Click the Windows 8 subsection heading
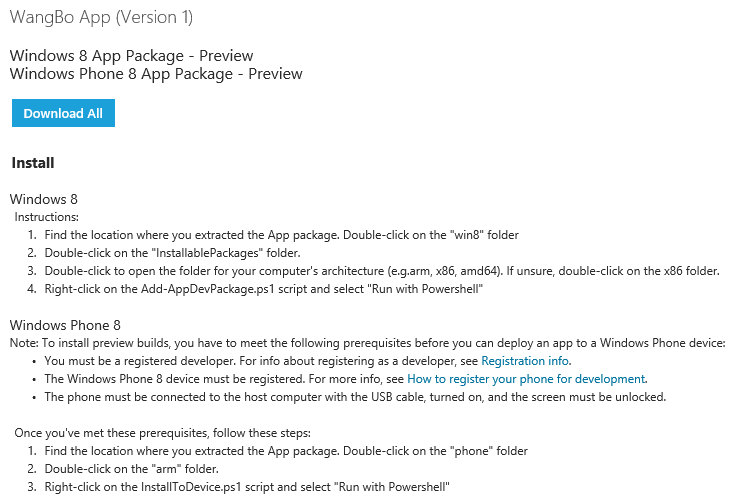 coord(43,200)
